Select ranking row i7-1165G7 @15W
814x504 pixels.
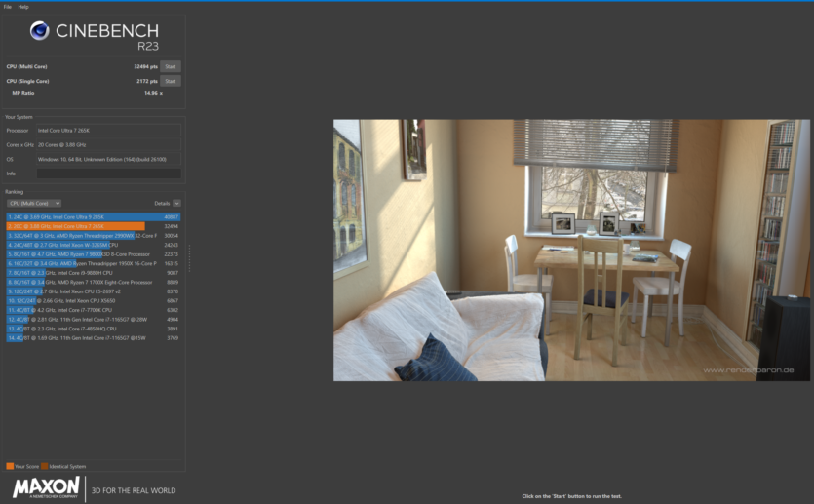93,338
